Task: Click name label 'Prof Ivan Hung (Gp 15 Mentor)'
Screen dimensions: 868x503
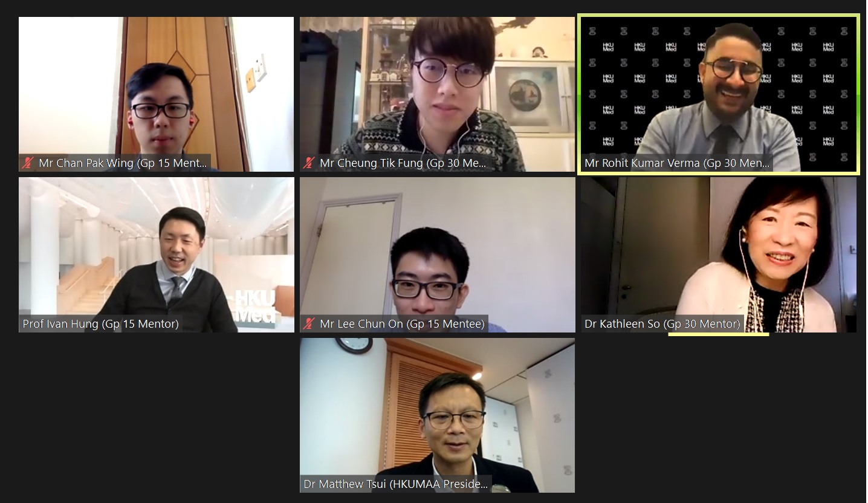Action: coord(100,323)
